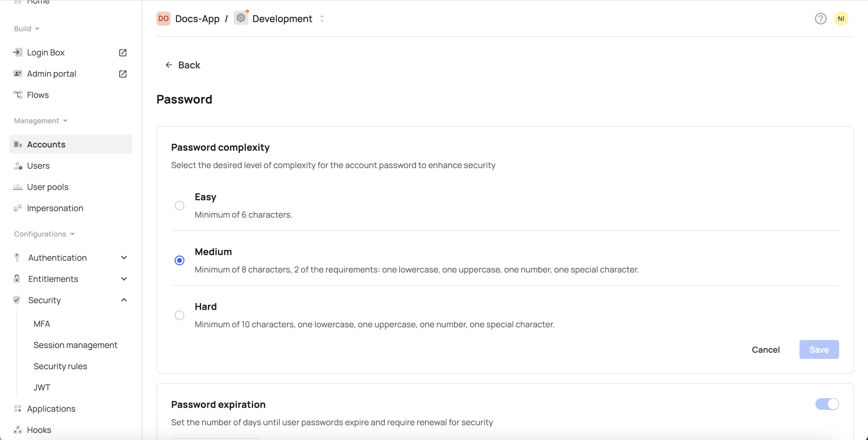
Task: Click the DO Docs-App project badge
Action: pos(164,19)
